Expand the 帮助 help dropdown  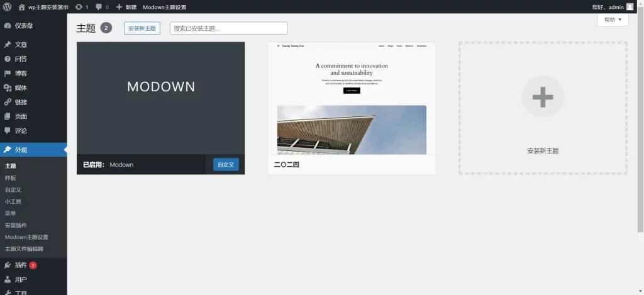(x=613, y=19)
